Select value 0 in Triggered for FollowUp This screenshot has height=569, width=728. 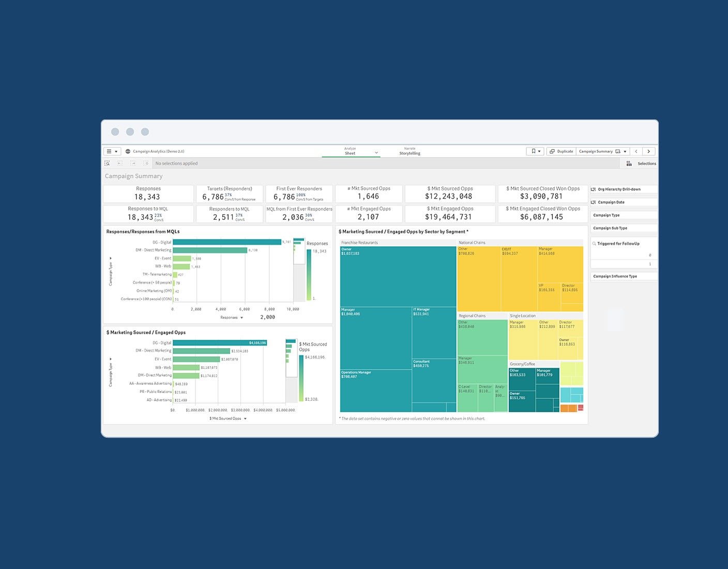(624, 255)
